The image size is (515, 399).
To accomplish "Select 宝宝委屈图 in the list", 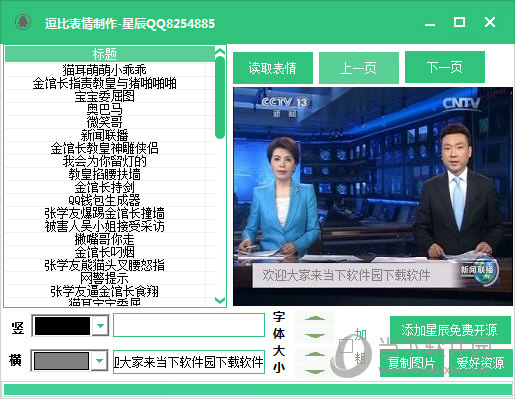I will pos(104,96).
